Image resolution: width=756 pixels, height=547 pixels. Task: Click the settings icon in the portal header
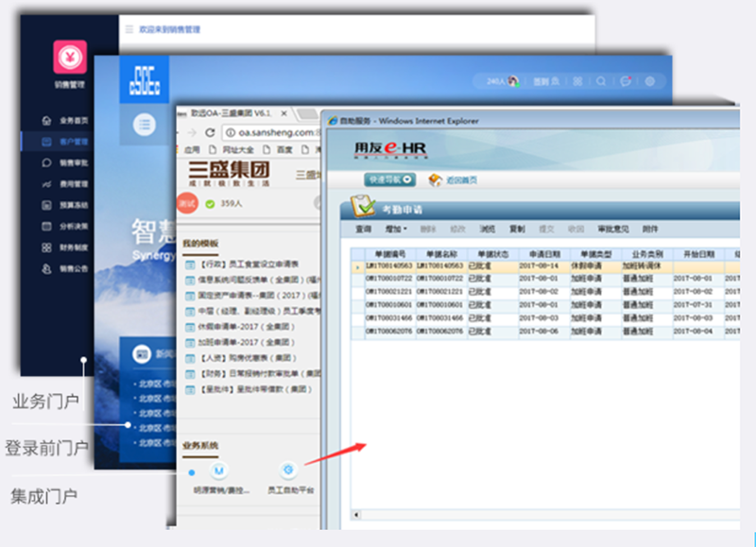click(648, 82)
